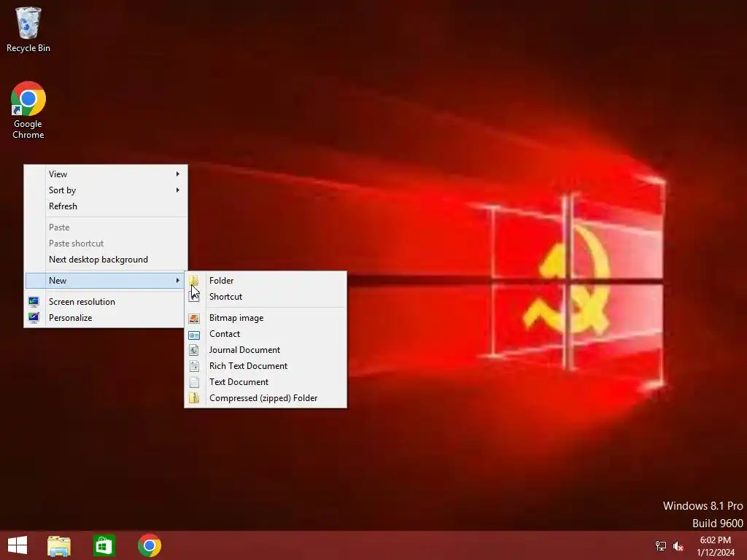This screenshot has width=747, height=560.
Task: Click the blank Text Document icon
Action: pyautogui.click(x=194, y=382)
